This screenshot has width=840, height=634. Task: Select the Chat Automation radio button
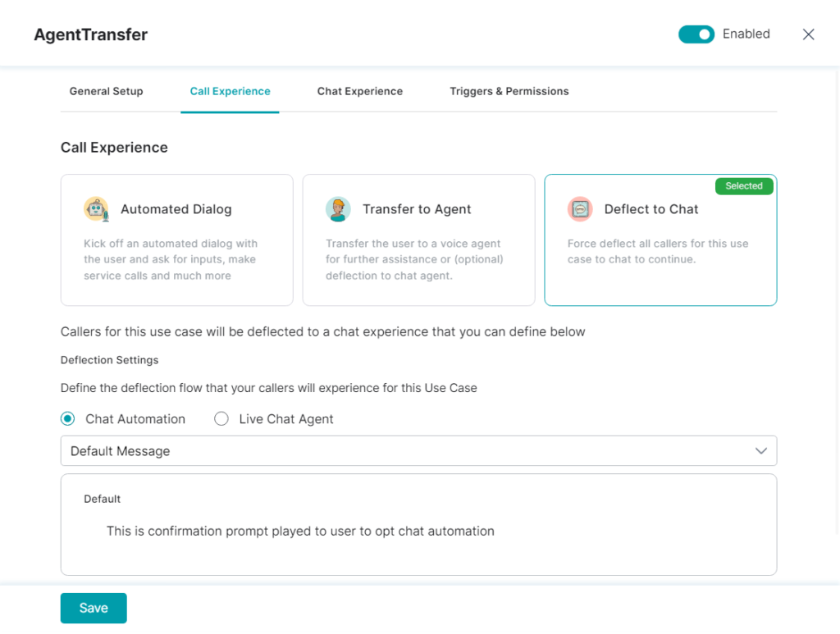68,419
